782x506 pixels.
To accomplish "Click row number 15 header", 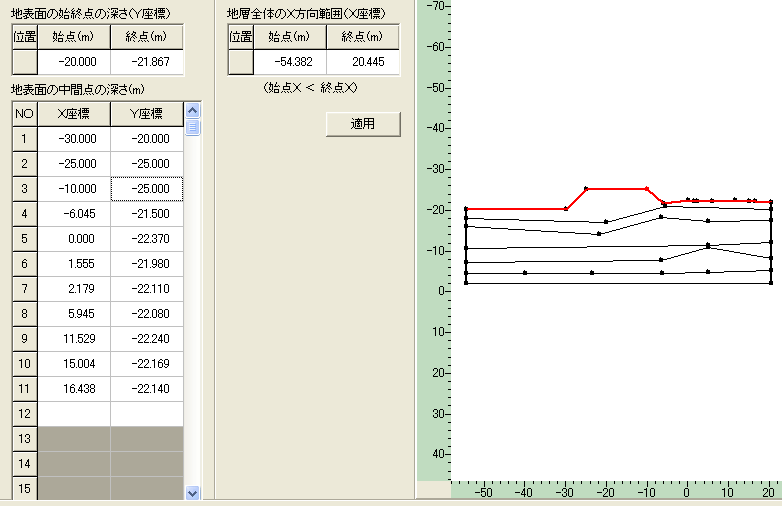I will 24,488.
